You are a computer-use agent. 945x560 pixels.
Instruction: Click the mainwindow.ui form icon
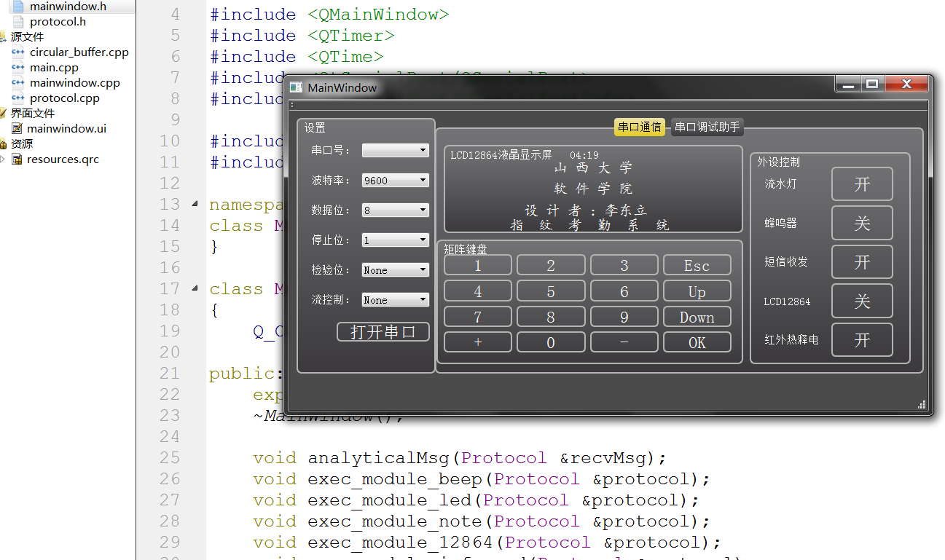[17, 129]
